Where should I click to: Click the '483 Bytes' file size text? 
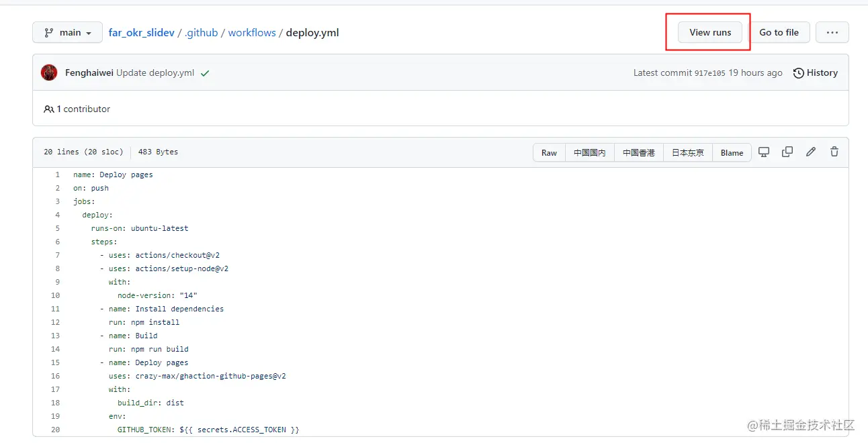click(x=158, y=152)
